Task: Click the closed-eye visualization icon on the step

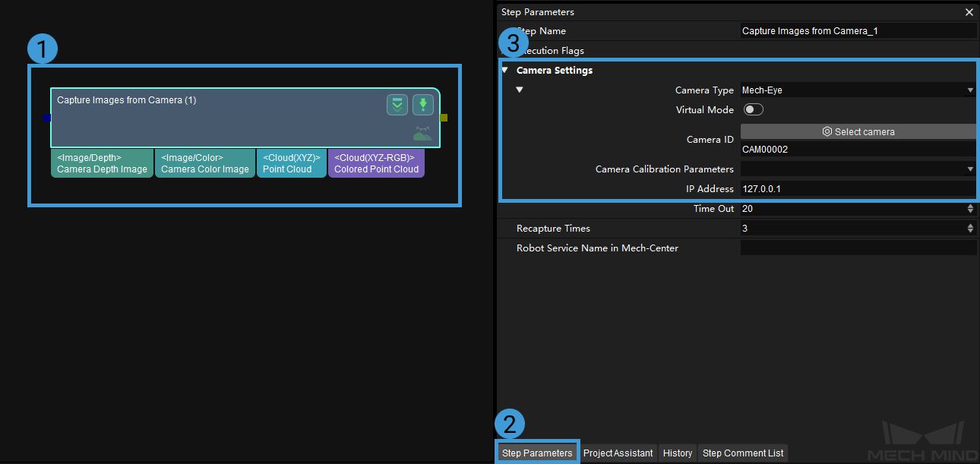Action: [422, 134]
